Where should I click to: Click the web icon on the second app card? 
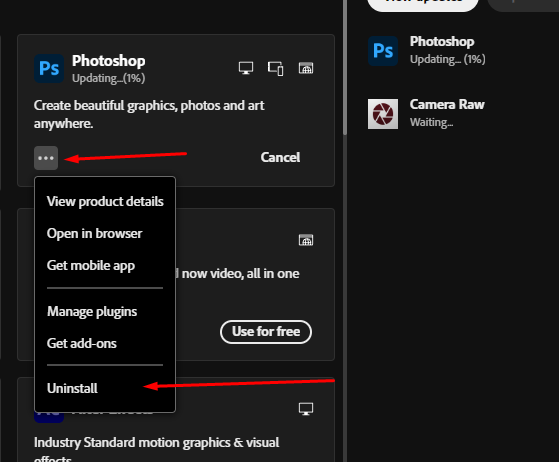tap(306, 240)
